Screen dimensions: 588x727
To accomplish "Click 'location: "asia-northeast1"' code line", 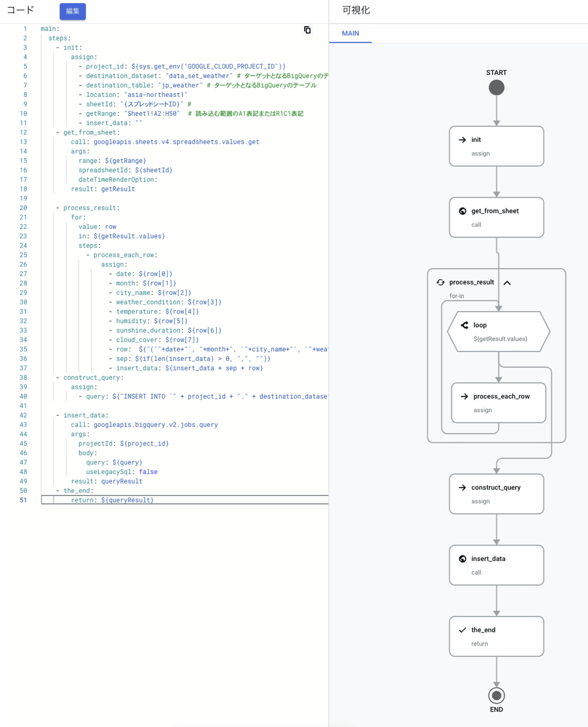I will 137,95.
